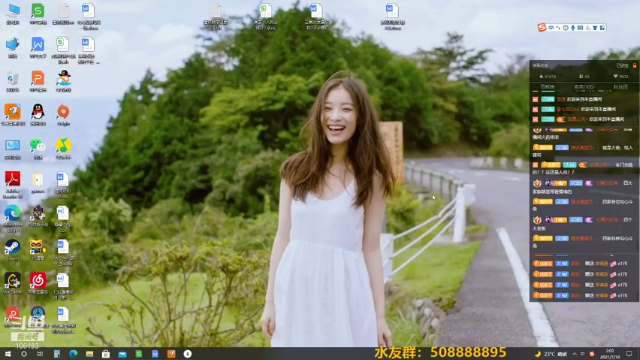This screenshot has height=360, width=640.
Task: Select the third tab in the chat panel
Action: click(x=621, y=87)
